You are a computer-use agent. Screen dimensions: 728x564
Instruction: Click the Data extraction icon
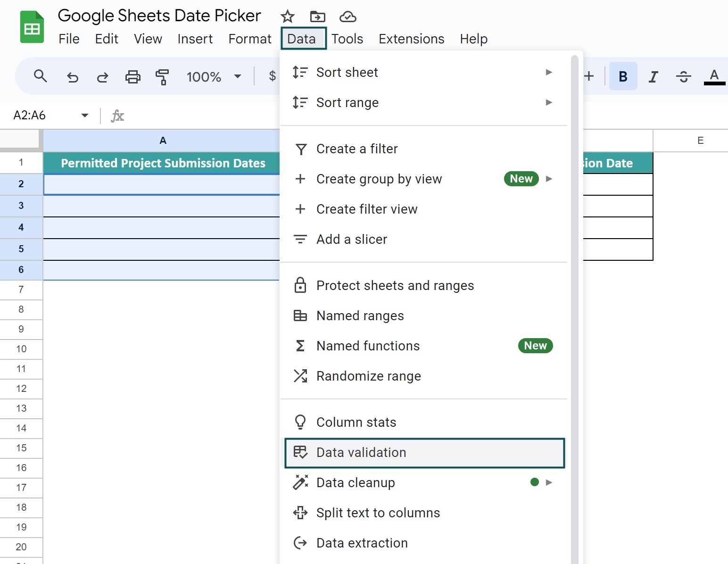pos(300,543)
